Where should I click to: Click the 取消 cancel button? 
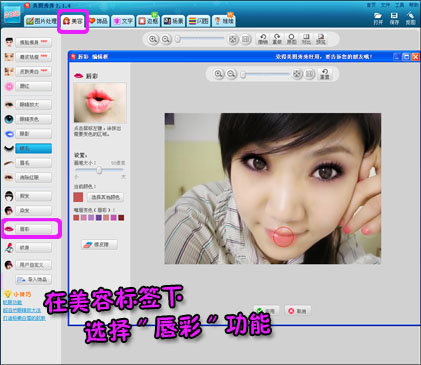(x=298, y=311)
